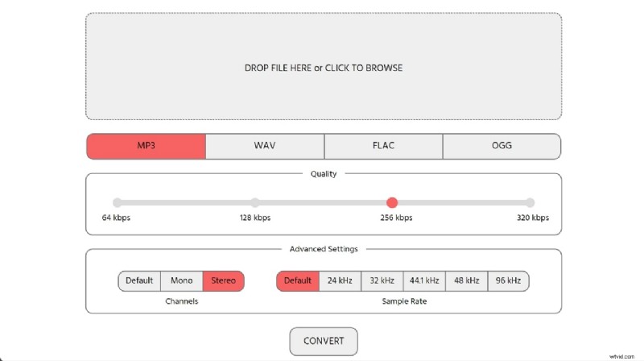This screenshot has height=361, width=644.
Task: Click the drop file upload area
Action: pyautogui.click(x=324, y=66)
